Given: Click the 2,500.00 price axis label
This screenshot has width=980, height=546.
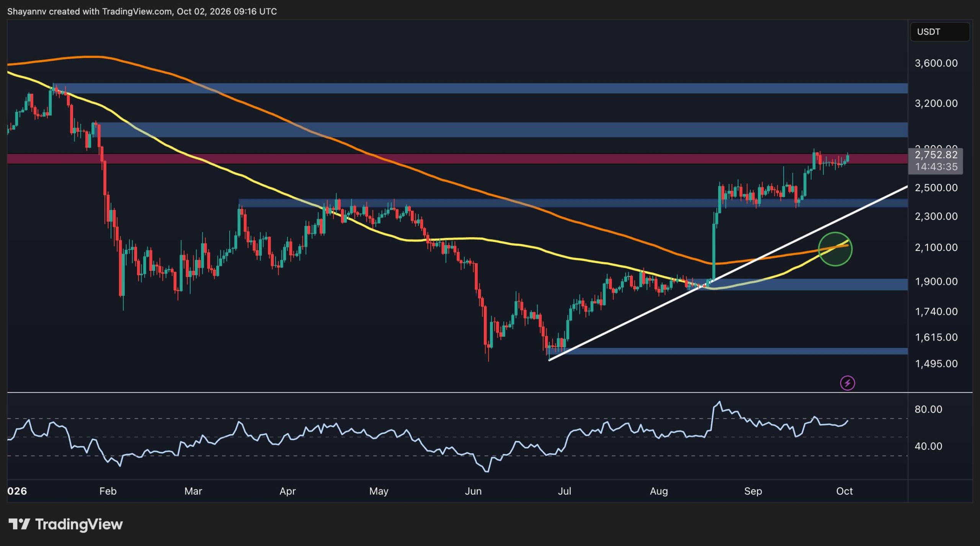Looking at the screenshot, I should [x=936, y=188].
